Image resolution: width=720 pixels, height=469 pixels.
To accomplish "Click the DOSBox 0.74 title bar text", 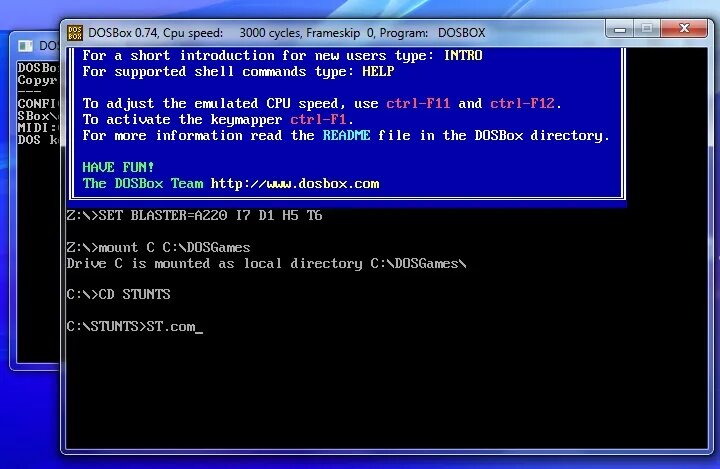I will 287,33.
